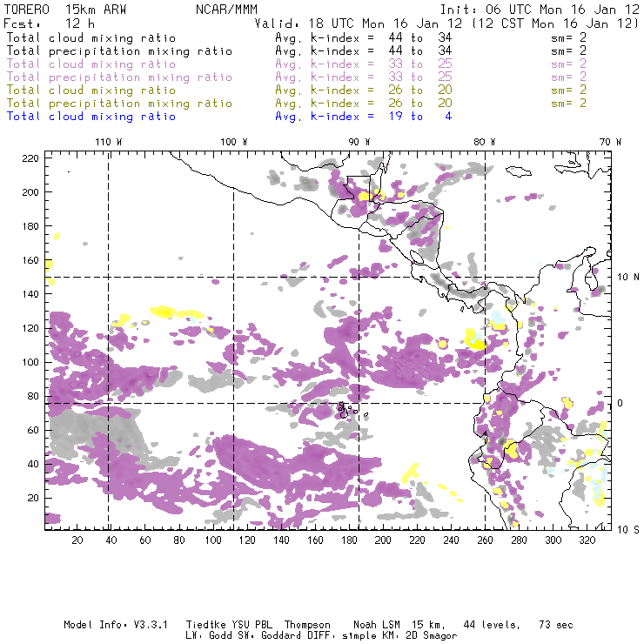The width and height of the screenshot is (644, 644).
Task: Select purple "k-index = 33 to 25" on cloud row
Action: [381, 64]
